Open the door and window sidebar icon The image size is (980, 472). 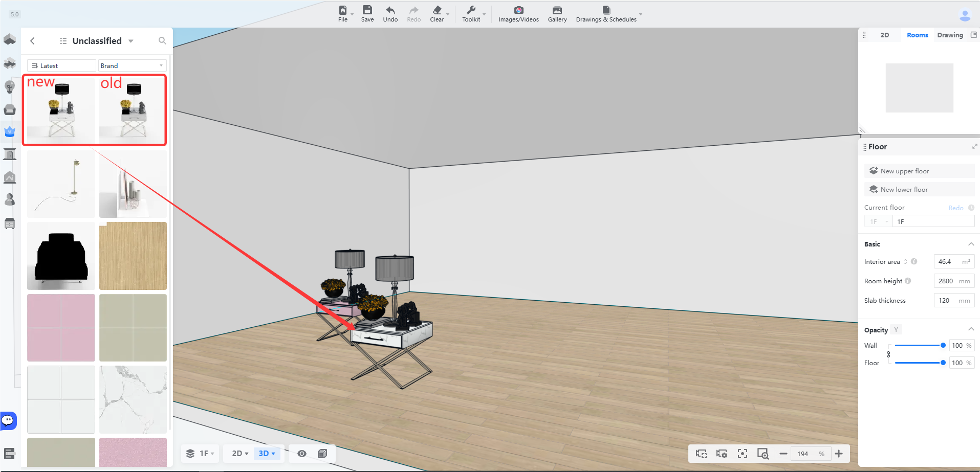tap(10, 154)
